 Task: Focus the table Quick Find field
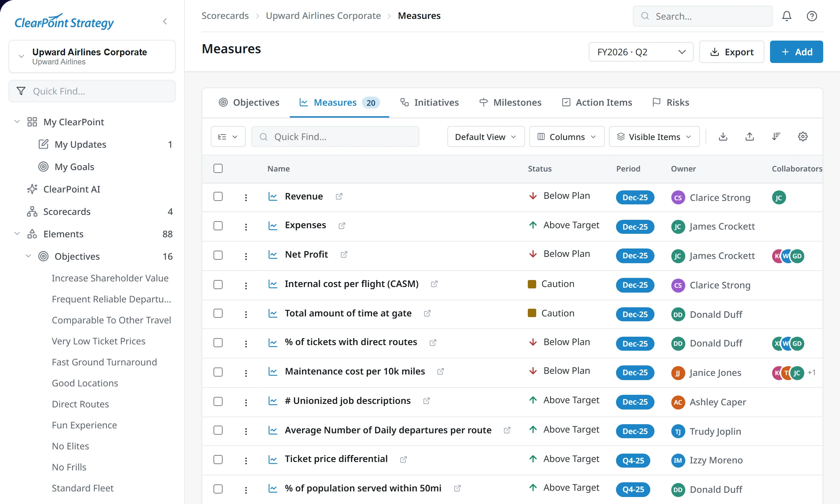(x=335, y=137)
